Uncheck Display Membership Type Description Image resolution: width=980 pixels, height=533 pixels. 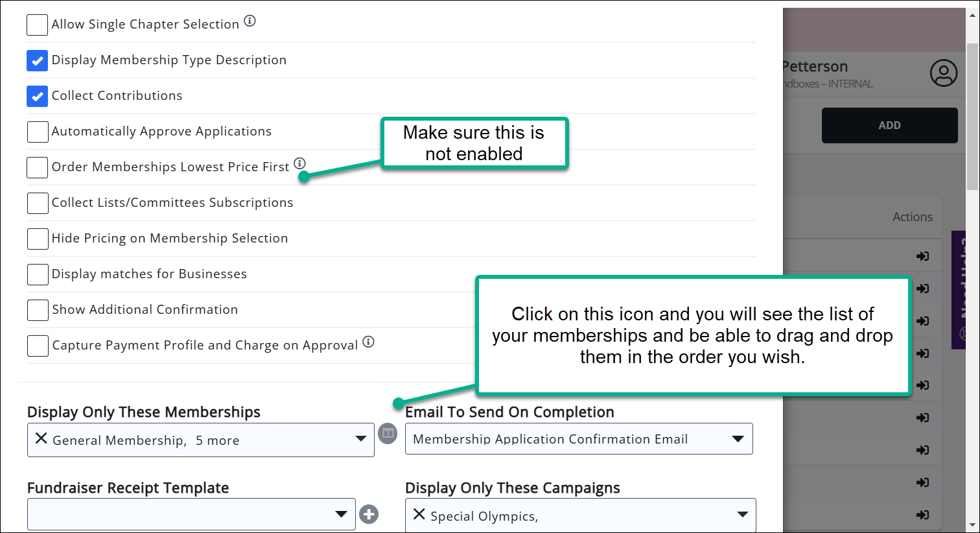click(x=38, y=61)
